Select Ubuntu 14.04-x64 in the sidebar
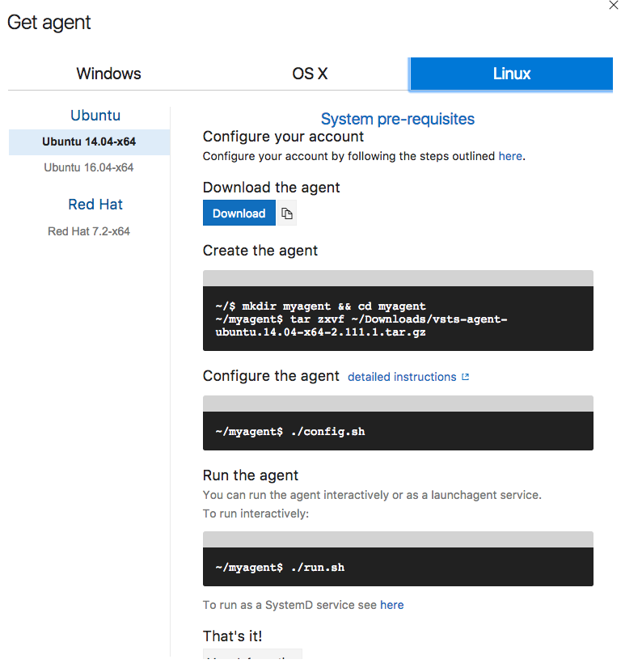 click(x=89, y=142)
